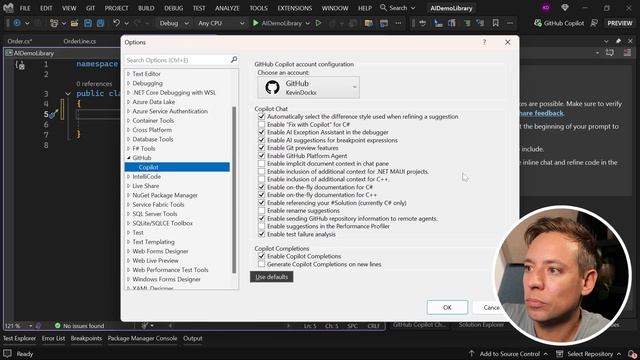Open the zoom level dropdown at 121 %

(30, 326)
